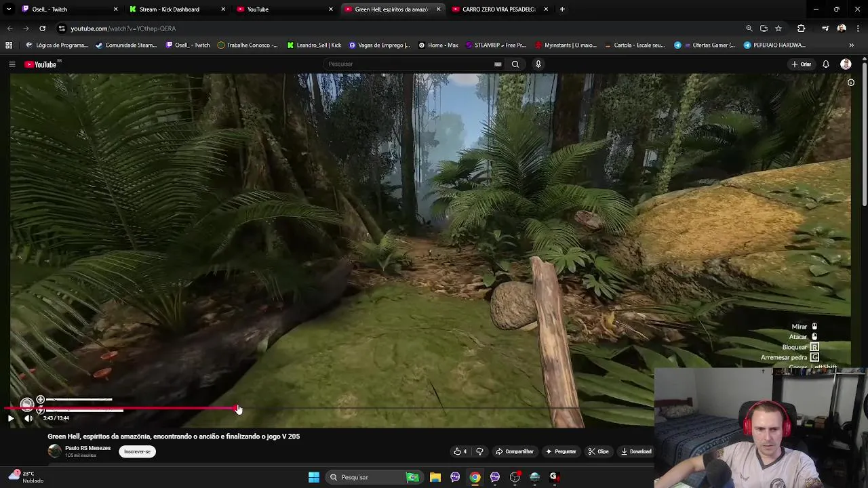Create a Clipe from video
This screenshot has width=868, height=488.
click(599, 451)
